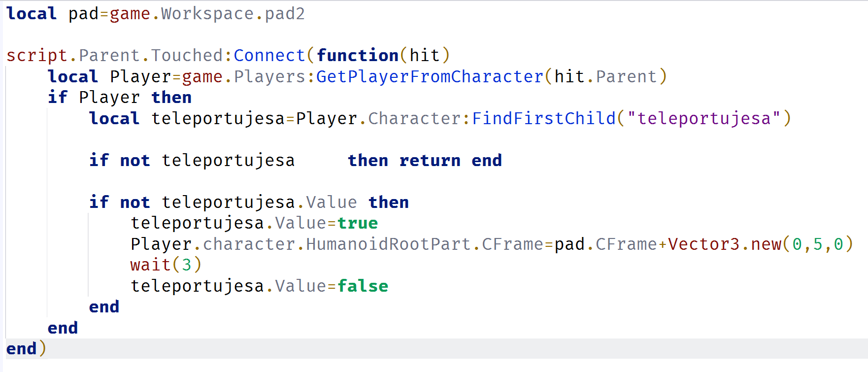Screen dimensions: 868x372
Task: Place cursor on 'GetPlayerFromCharacter' method
Action: point(430,76)
